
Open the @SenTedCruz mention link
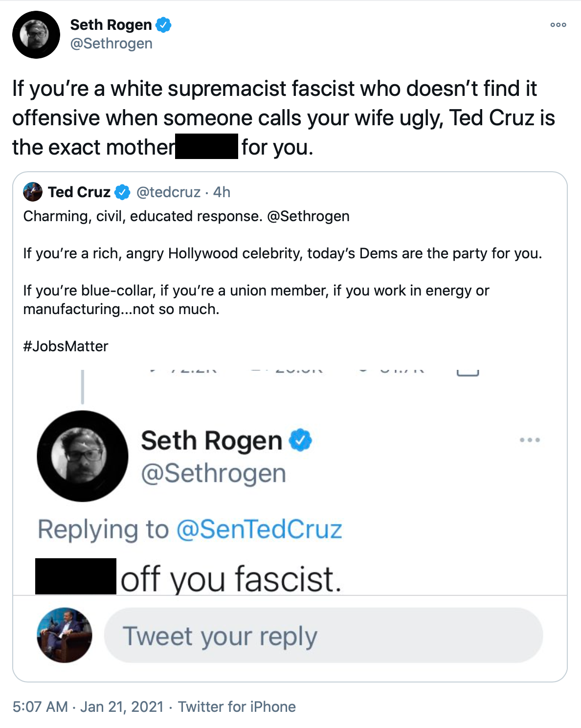point(259,529)
